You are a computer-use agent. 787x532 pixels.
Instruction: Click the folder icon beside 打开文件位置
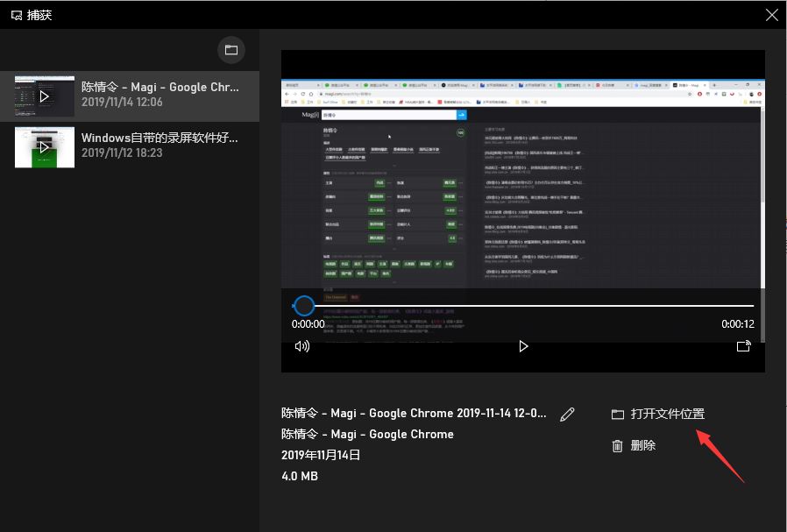pos(618,413)
